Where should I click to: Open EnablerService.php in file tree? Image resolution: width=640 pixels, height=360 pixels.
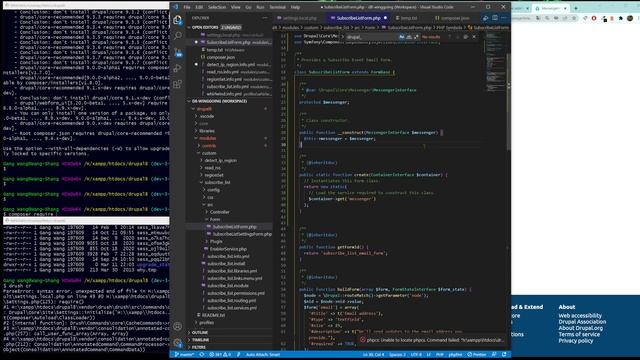click(x=229, y=249)
